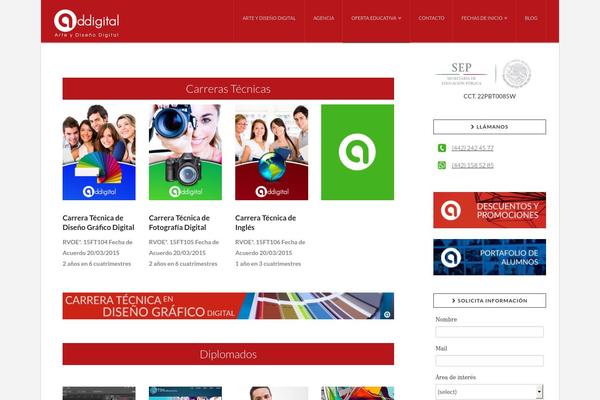The height and width of the screenshot is (400, 600).
Task: Open the Blog menu item
Action: (x=531, y=18)
